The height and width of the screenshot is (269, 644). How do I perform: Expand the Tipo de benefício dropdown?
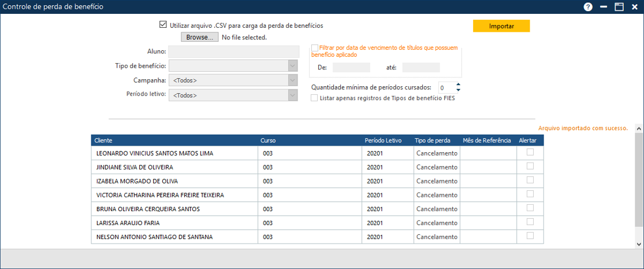pos(292,66)
